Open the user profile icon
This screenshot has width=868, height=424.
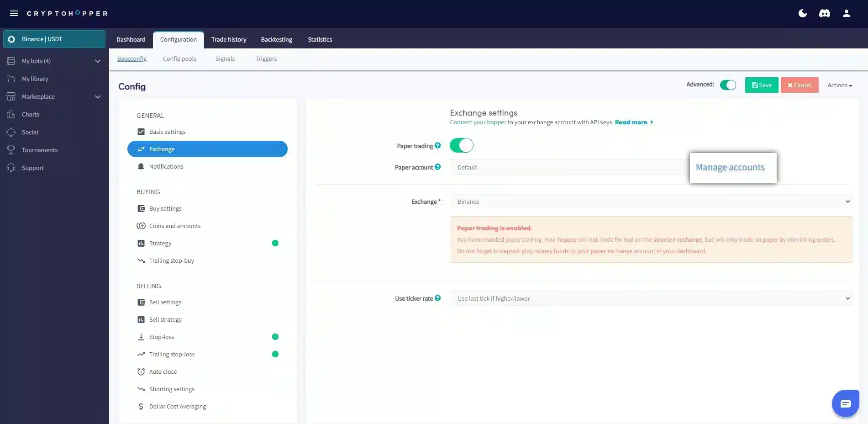pos(847,13)
